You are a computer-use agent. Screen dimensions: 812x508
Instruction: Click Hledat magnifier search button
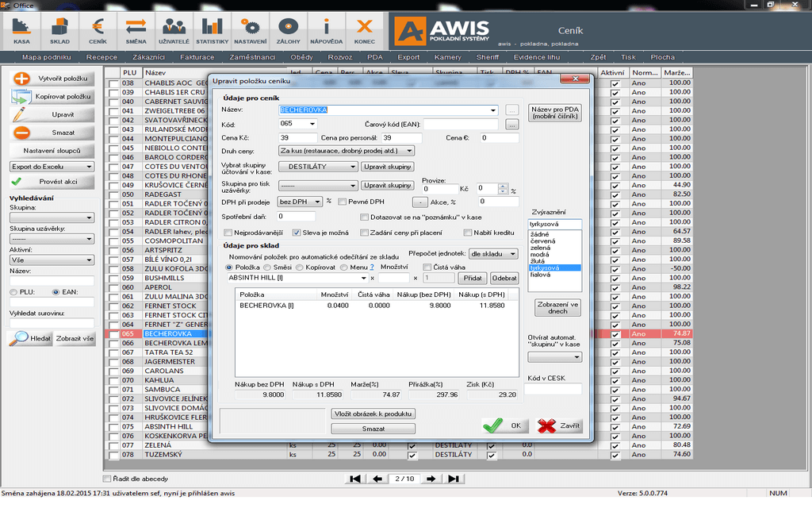(x=31, y=338)
